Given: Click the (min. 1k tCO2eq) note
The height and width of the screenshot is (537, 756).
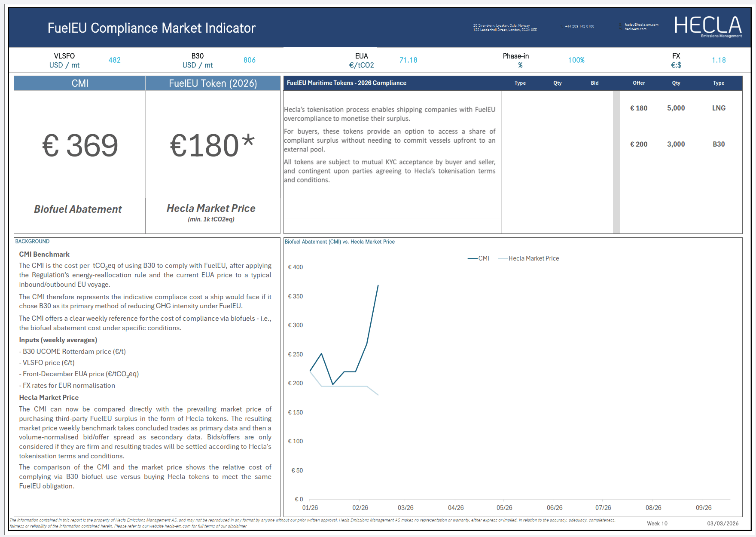Looking at the screenshot, I should pos(211,219).
